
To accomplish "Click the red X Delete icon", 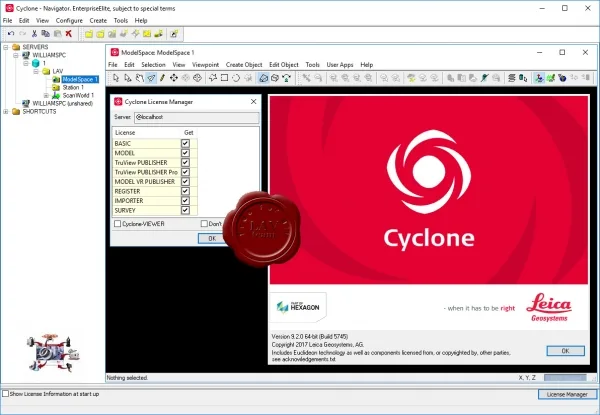I will [68, 34].
